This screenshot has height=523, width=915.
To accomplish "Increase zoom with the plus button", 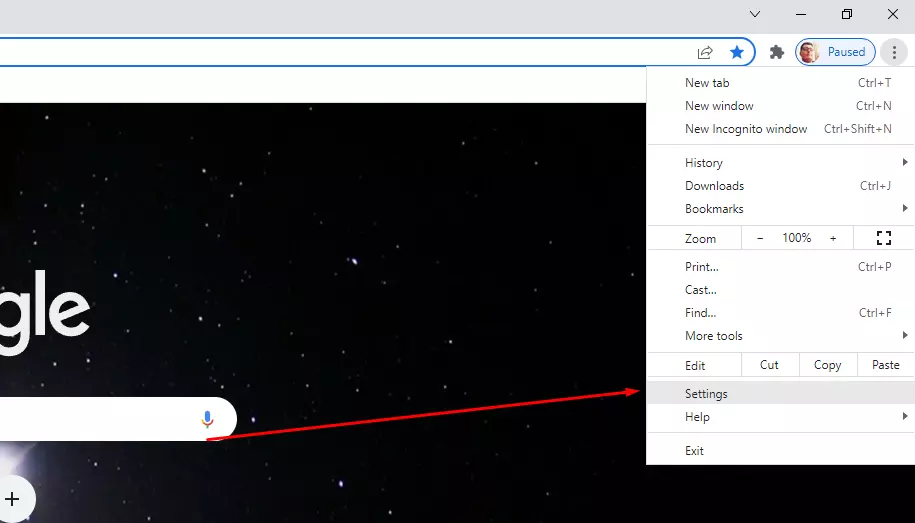I will pos(833,238).
